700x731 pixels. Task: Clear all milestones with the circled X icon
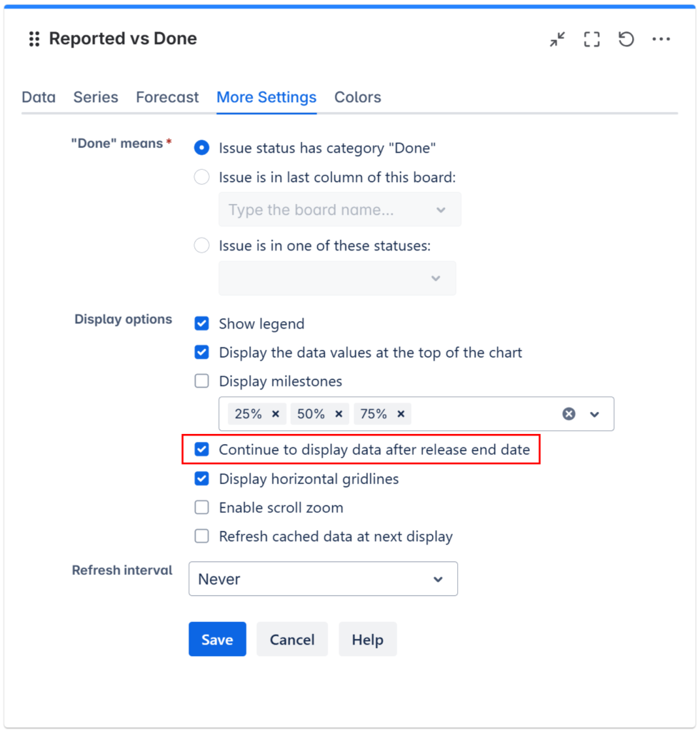(x=568, y=414)
